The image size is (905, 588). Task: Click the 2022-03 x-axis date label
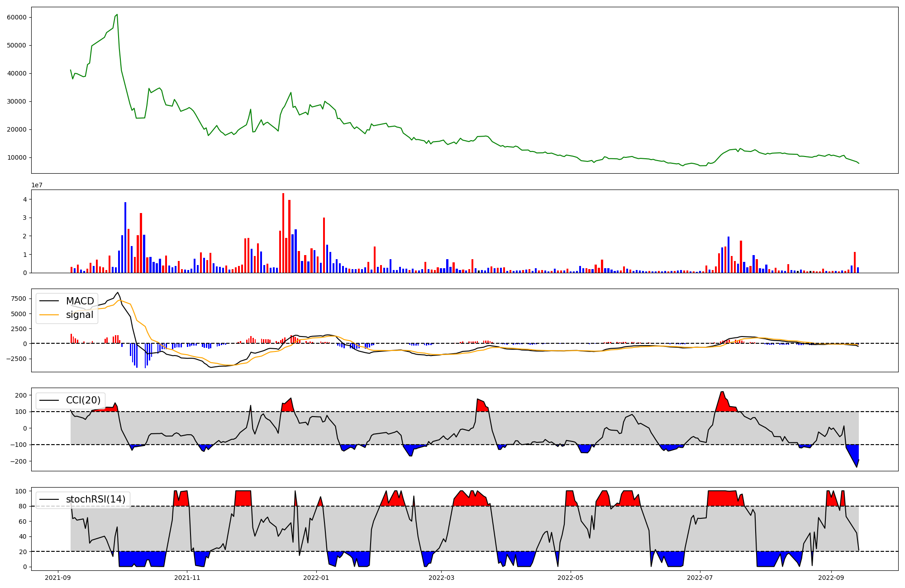coord(441,578)
